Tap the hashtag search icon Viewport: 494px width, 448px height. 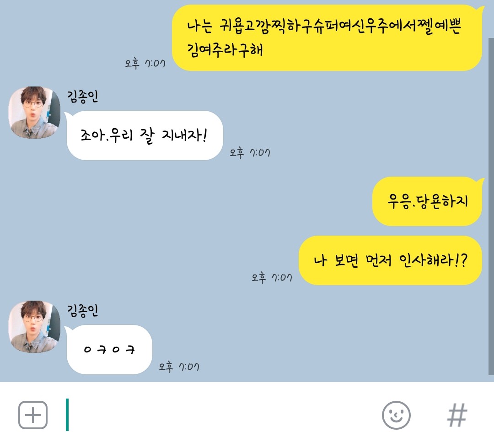click(457, 415)
